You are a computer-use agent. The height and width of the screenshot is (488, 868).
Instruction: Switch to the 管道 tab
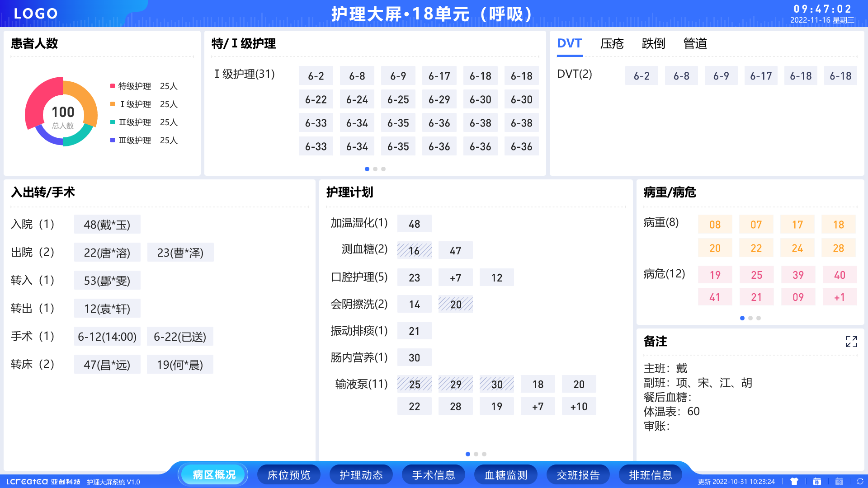pyautogui.click(x=695, y=43)
